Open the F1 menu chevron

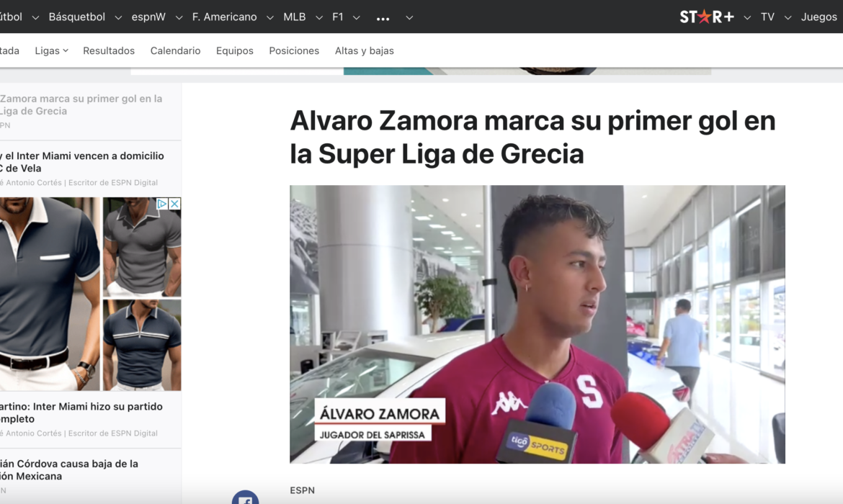356,18
